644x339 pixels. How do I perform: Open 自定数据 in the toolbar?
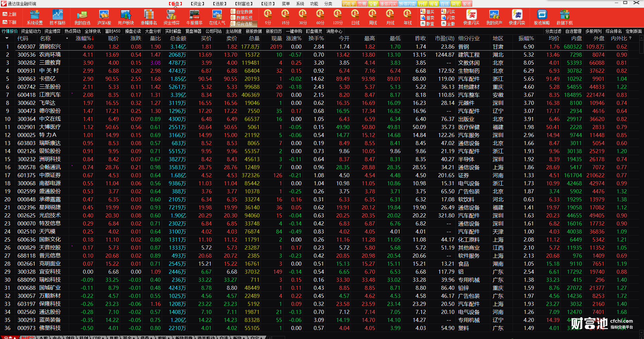click(241, 12)
